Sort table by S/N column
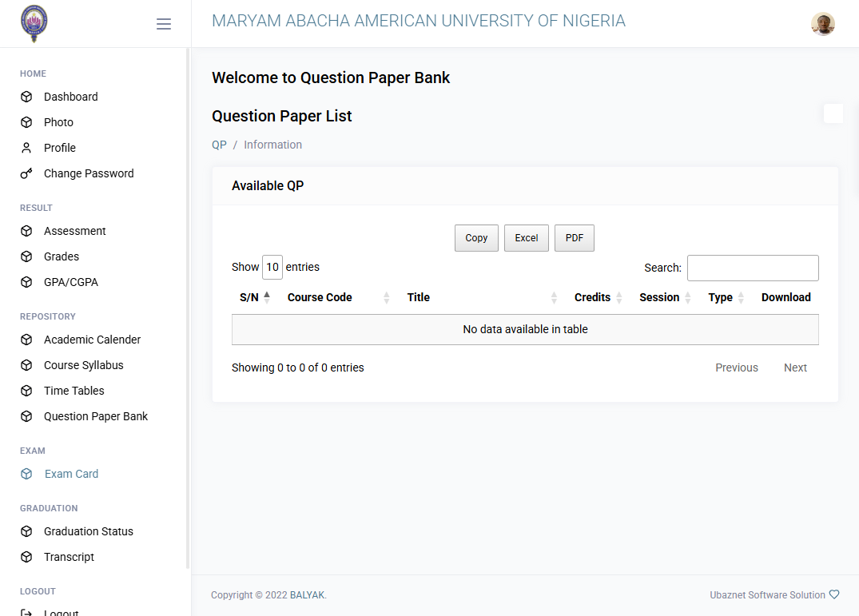859x616 pixels. pyautogui.click(x=255, y=297)
